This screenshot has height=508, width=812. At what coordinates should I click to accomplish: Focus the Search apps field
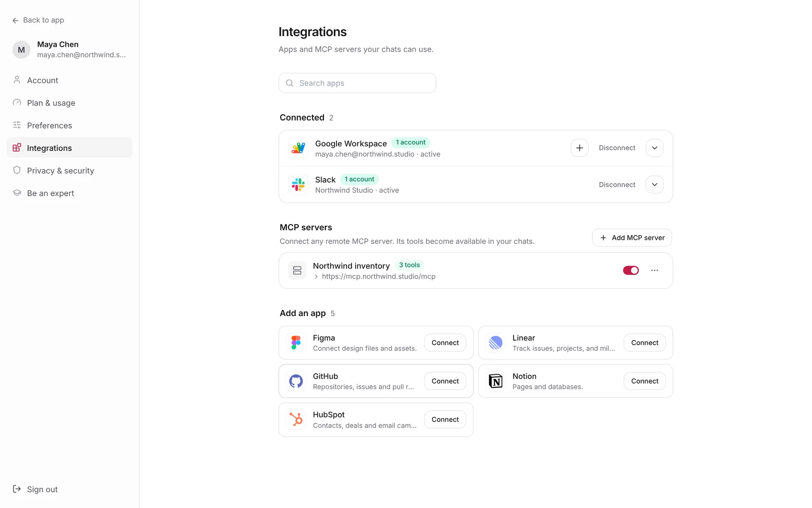357,83
